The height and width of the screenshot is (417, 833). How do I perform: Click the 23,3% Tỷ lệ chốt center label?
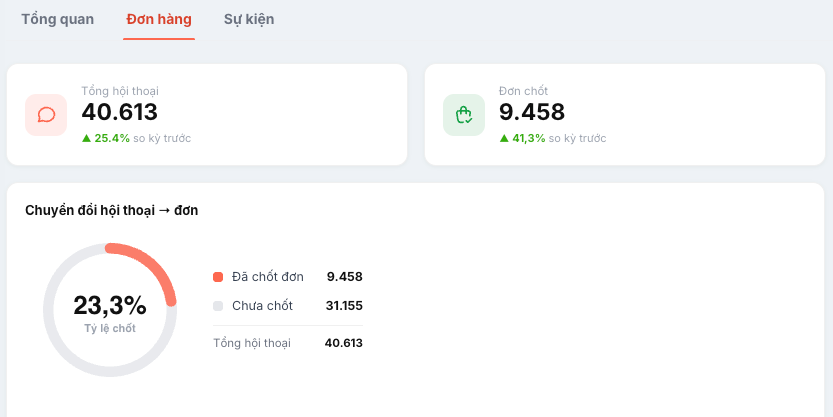(x=110, y=312)
